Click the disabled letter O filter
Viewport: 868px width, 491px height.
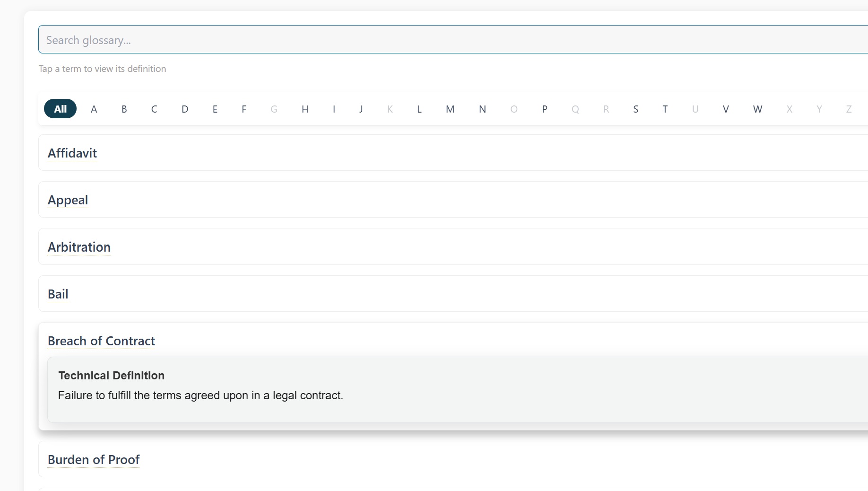514,109
